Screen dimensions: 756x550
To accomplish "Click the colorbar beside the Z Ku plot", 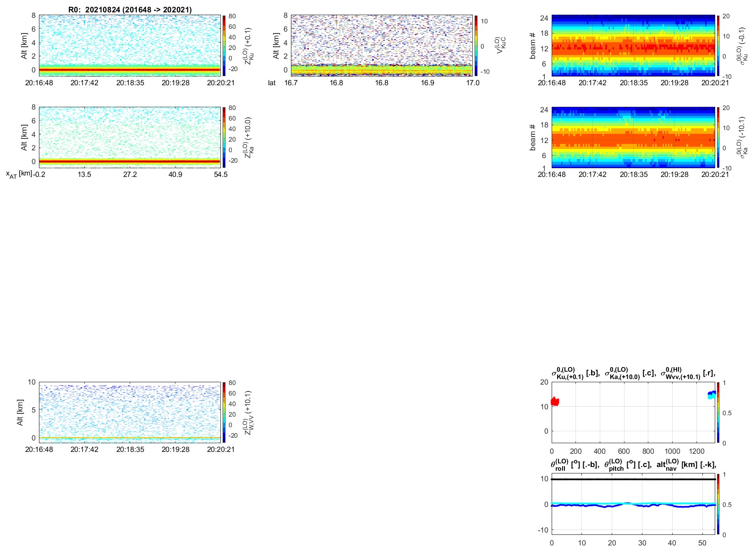I will click(x=224, y=45).
